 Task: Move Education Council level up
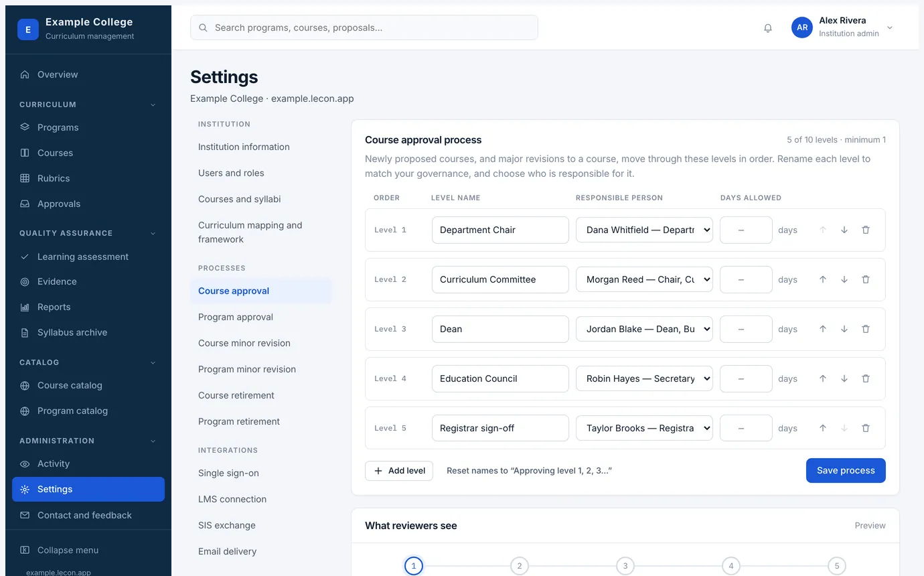823,378
